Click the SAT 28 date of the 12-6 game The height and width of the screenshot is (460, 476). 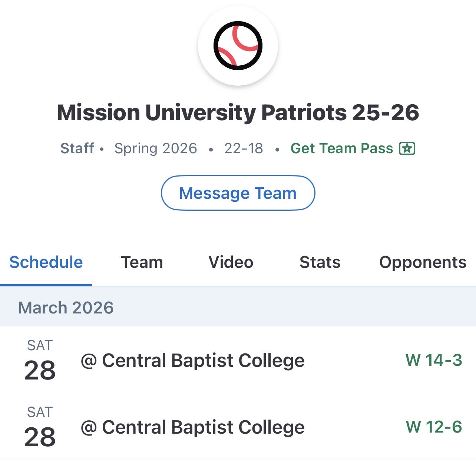coord(40,427)
